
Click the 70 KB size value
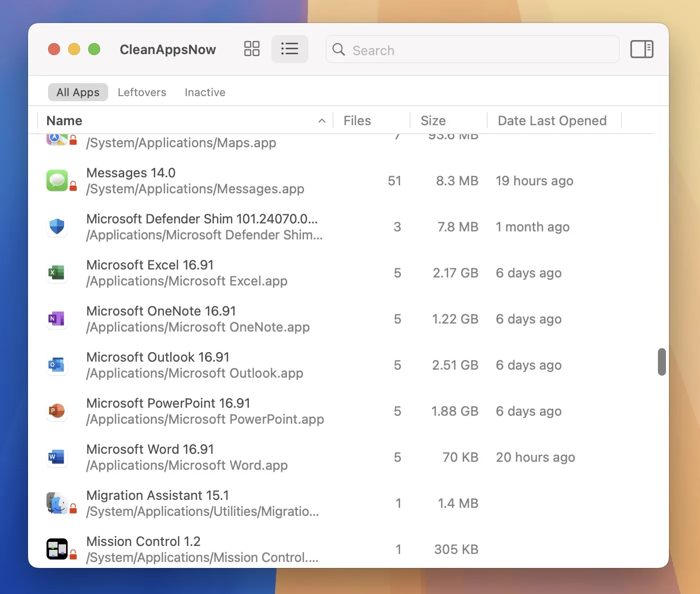point(461,457)
